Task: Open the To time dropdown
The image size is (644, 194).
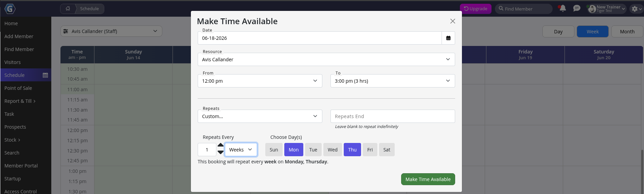Action: pos(393,81)
